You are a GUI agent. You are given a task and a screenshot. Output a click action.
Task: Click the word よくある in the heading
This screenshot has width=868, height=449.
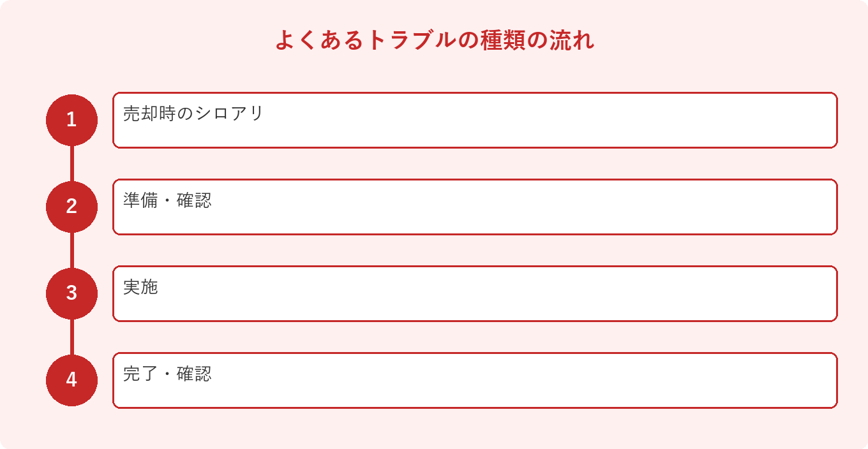[x=320, y=40]
